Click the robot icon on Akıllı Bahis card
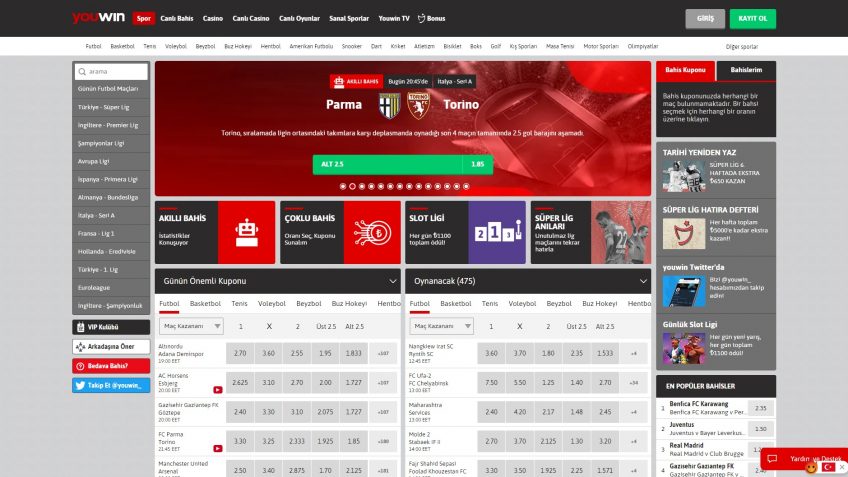This screenshot has width=848, height=477. click(x=247, y=233)
